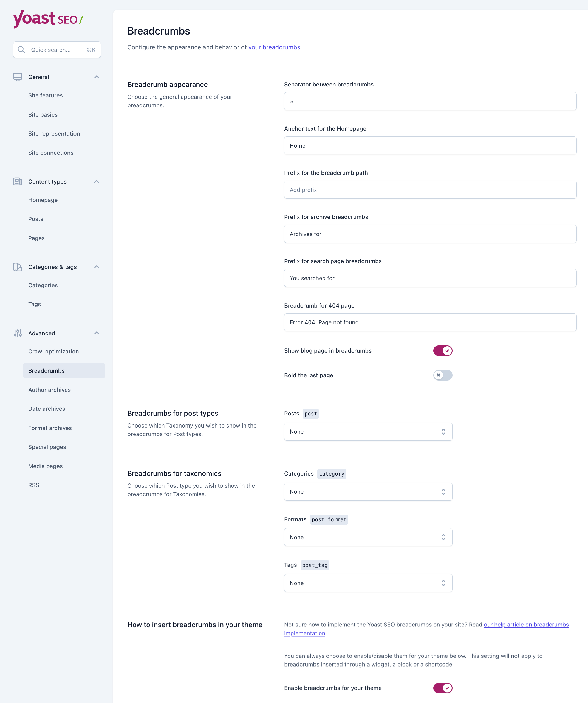The width and height of the screenshot is (588, 703).
Task: Open the your breadcrumbs link
Action: 275,47
